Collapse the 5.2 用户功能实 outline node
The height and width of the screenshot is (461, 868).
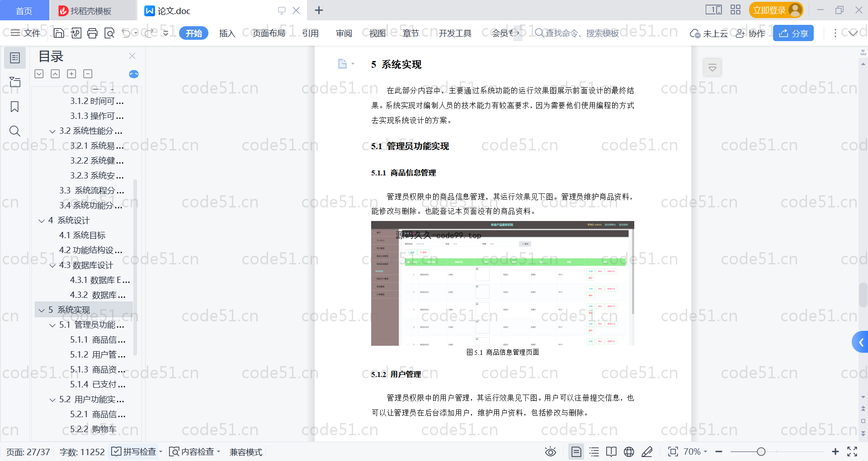pyautogui.click(x=52, y=400)
